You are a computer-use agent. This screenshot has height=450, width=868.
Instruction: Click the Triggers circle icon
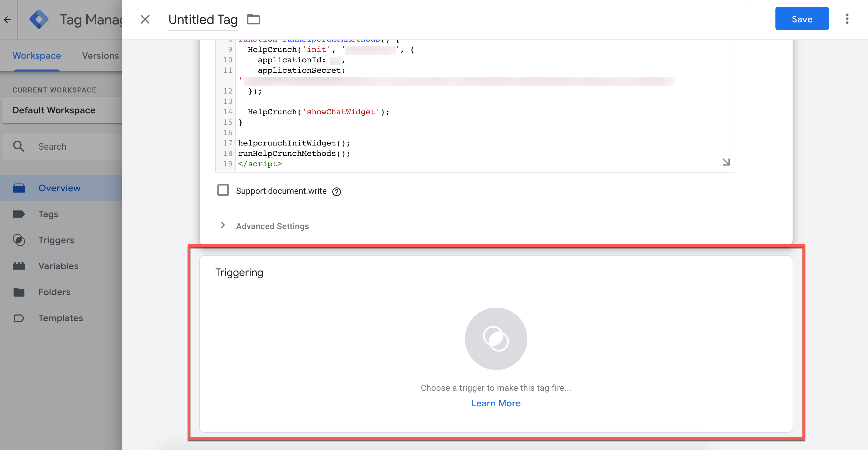(x=19, y=240)
